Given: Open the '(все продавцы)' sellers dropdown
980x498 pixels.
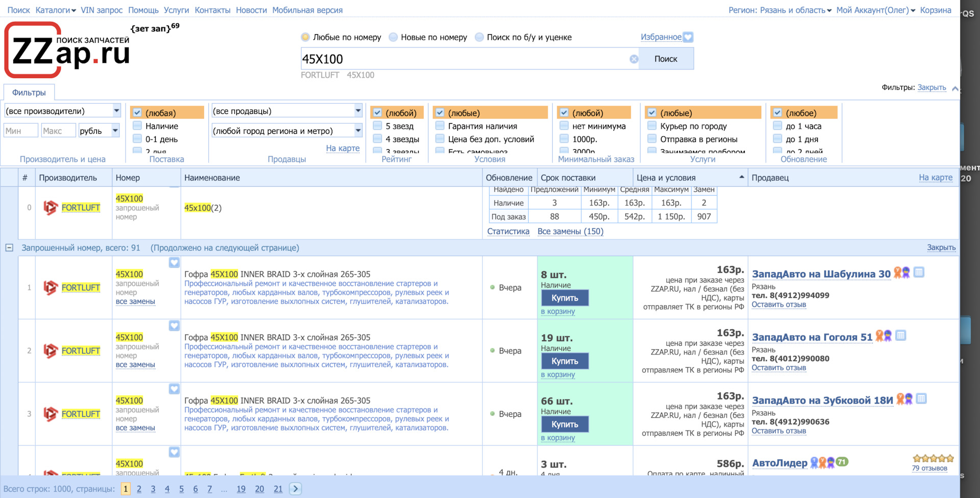Looking at the screenshot, I should pyautogui.click(x=287, y=111).
